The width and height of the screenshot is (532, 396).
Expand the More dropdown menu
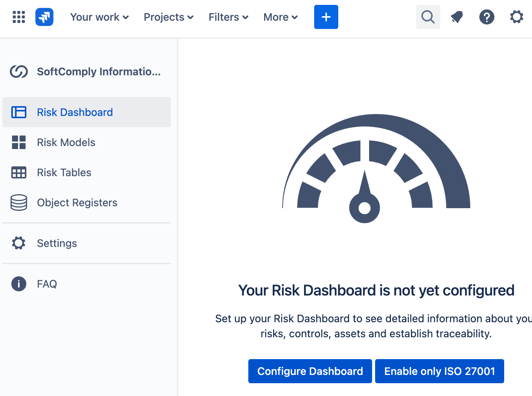281,17
